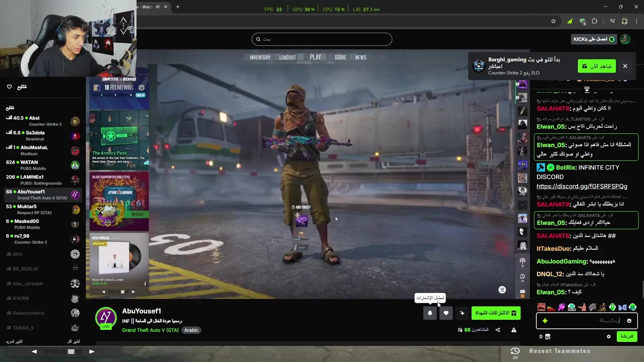Image resolution: width=644 pixels, height=362 pixels.
Task: Open the Music Kit store item thumbnail
Action: [119, 259]
